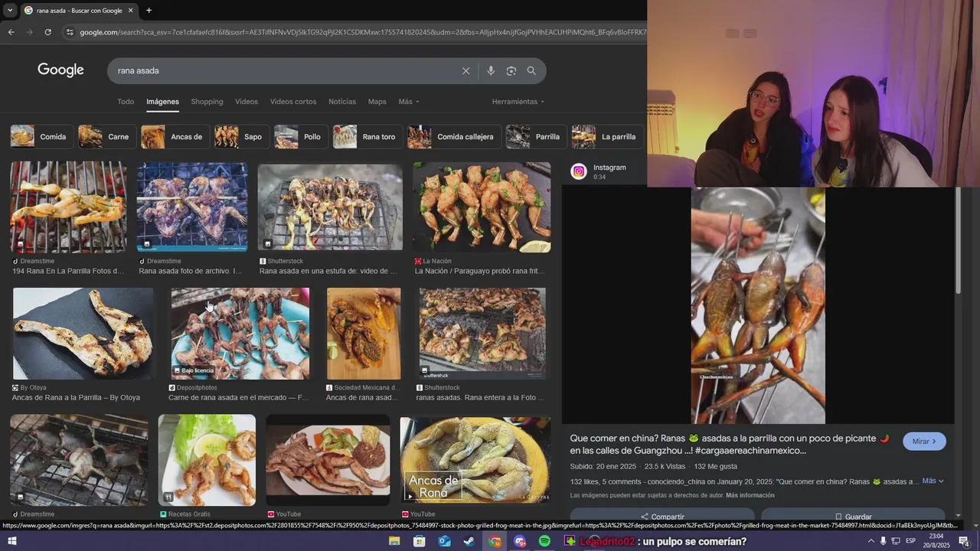Click 'Ancas de Rana a la Parrilla – By Otoya' link
This screenshot has height=551, width=980.
pyautogui.click(x=76, y=398)
